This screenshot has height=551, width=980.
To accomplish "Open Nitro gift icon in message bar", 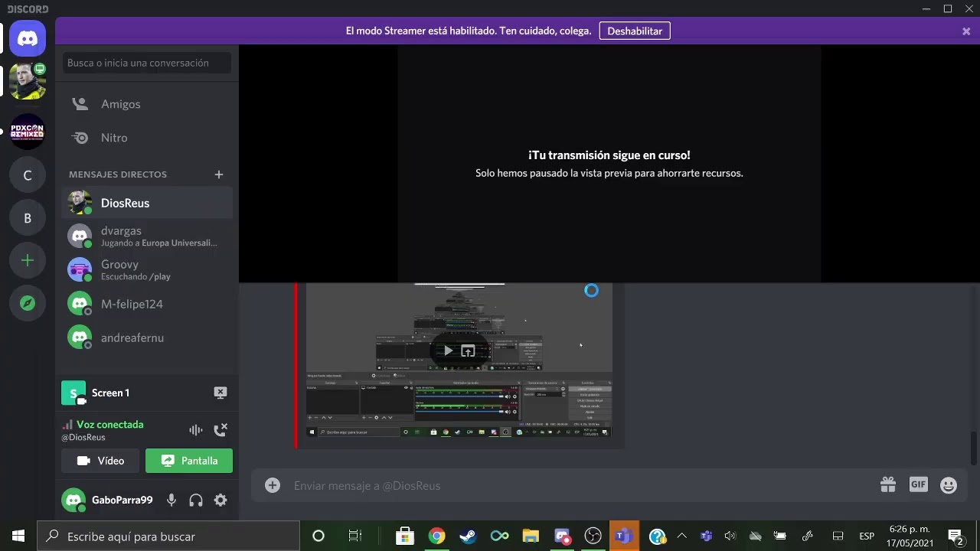I will tap(888, 484).
